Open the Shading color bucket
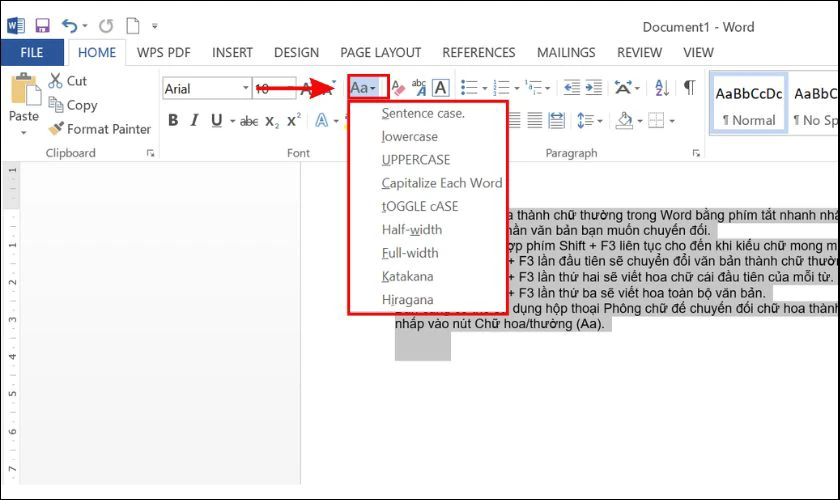840x500 pixels. (x=624, y=121)
